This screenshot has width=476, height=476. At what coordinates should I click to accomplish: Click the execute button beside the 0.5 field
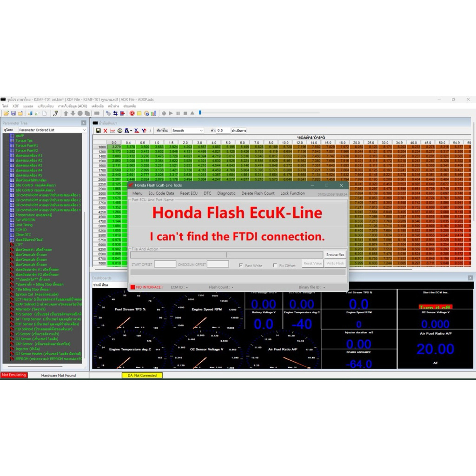tap(239, 131)
